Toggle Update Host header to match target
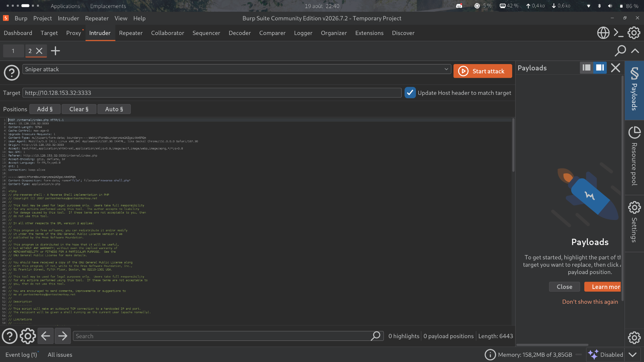The height and width of the screenshot is (362, 644). [410, 93]
